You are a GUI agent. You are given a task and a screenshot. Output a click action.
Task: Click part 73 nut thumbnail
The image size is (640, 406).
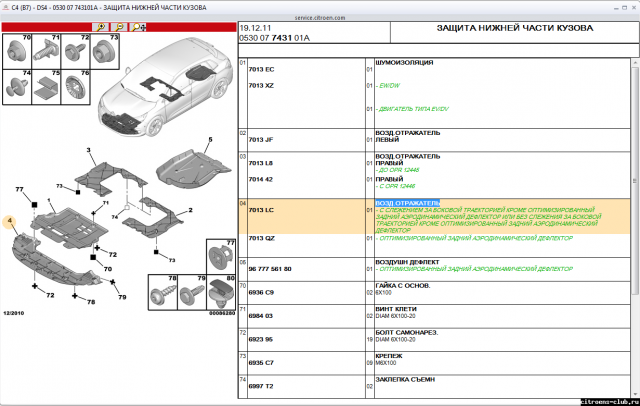[104, 52]
